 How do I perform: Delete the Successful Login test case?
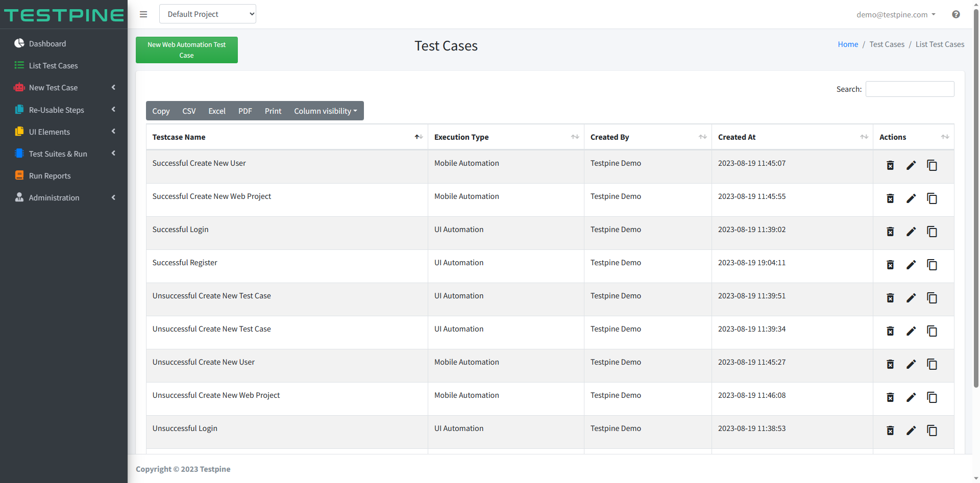[890, 232]
